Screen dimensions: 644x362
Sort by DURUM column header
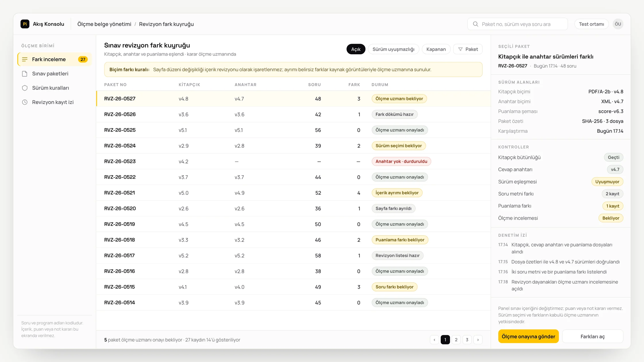[x=380, y=85]
